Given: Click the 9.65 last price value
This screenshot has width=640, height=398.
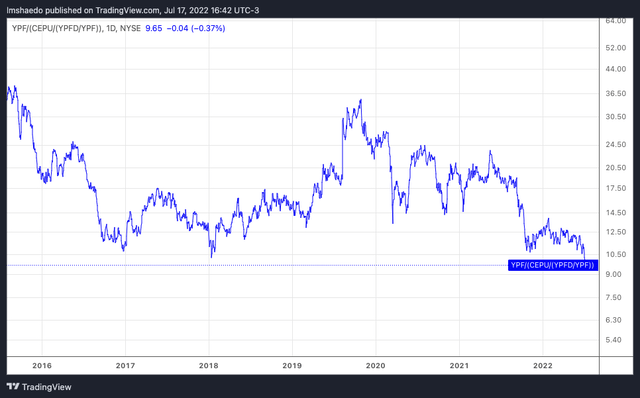Looking at the screenshot, I should [x=153, y=28].
